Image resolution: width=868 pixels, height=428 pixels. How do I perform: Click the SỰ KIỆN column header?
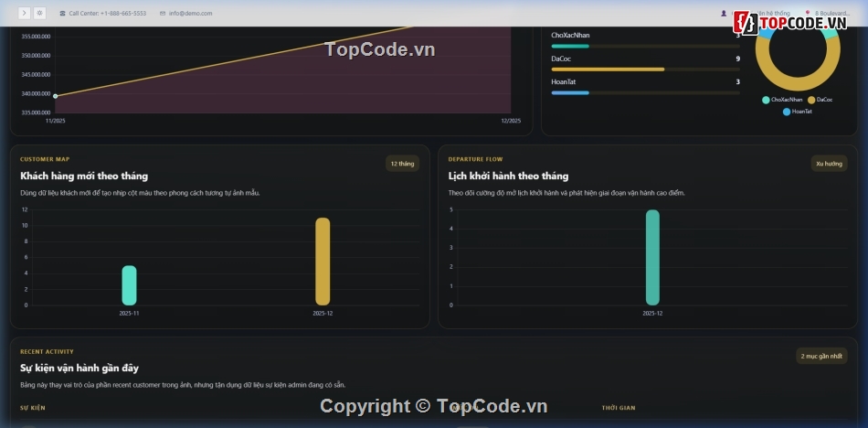(x=33, y=408)
